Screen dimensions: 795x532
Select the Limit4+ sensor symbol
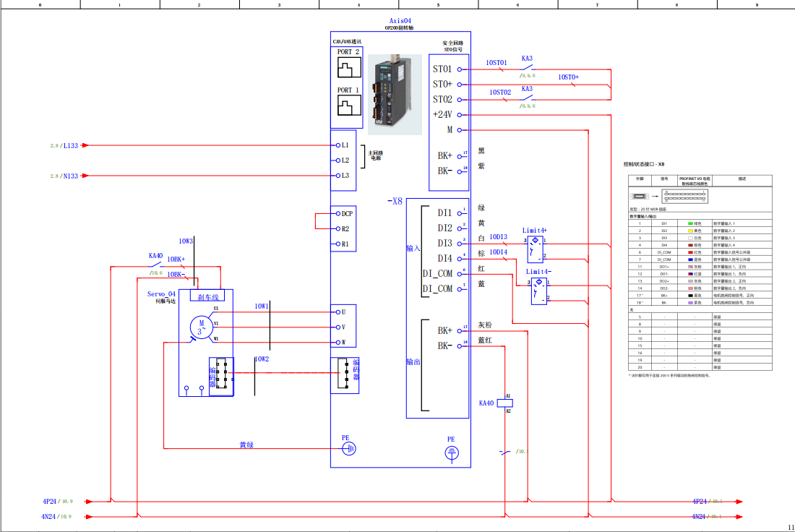tap(534, 248)
